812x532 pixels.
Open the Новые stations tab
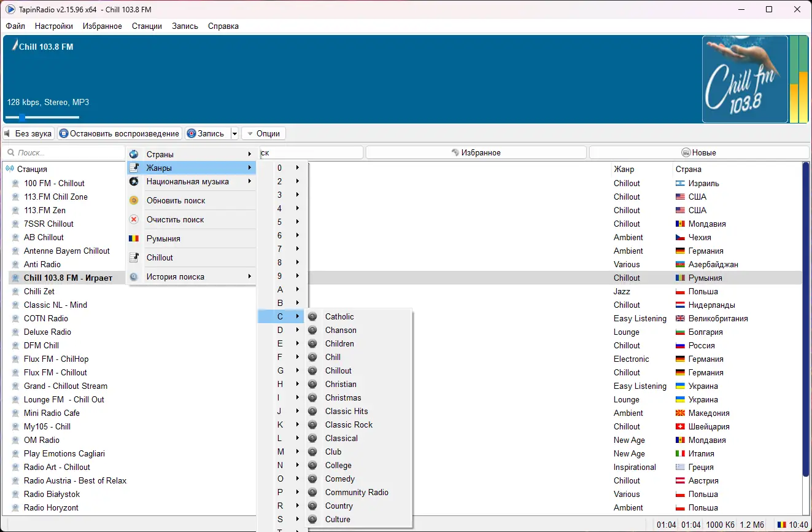point(698,152)
